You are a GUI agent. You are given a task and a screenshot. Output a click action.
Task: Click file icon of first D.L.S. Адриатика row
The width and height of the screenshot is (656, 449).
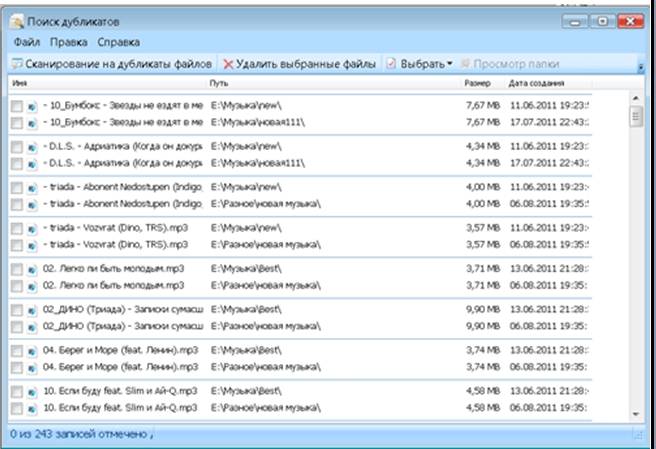[x=32, y=146]
